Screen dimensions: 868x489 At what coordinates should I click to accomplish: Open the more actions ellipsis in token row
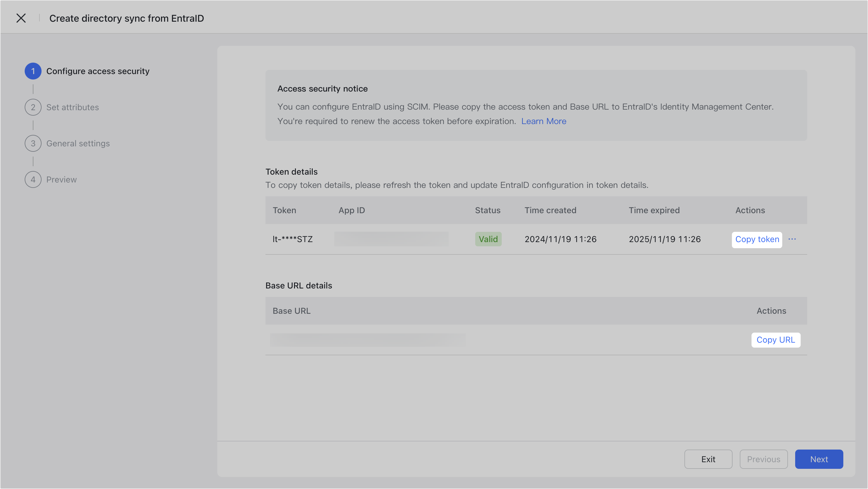[792, 239]
